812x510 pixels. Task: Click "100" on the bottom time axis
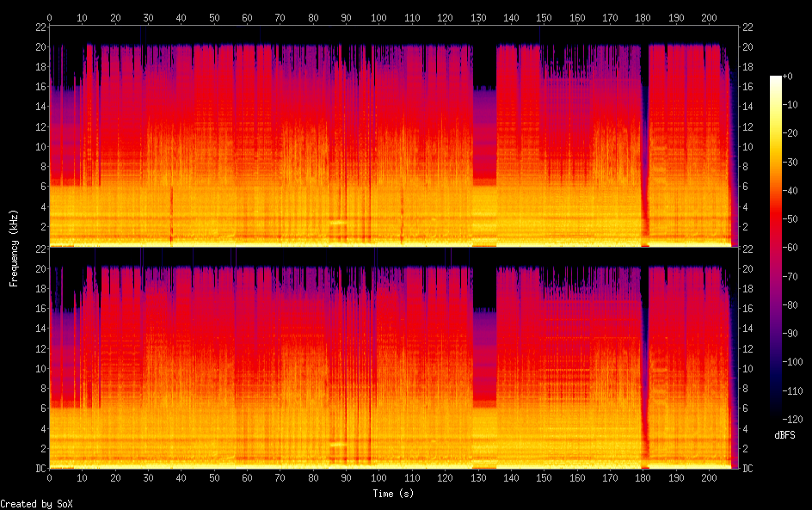tap(378, 477)
